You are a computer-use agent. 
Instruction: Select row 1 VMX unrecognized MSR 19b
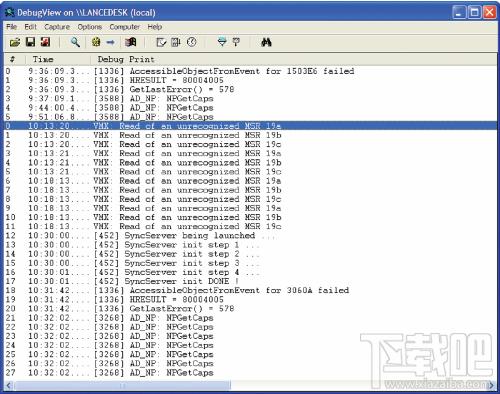point(250,135)
